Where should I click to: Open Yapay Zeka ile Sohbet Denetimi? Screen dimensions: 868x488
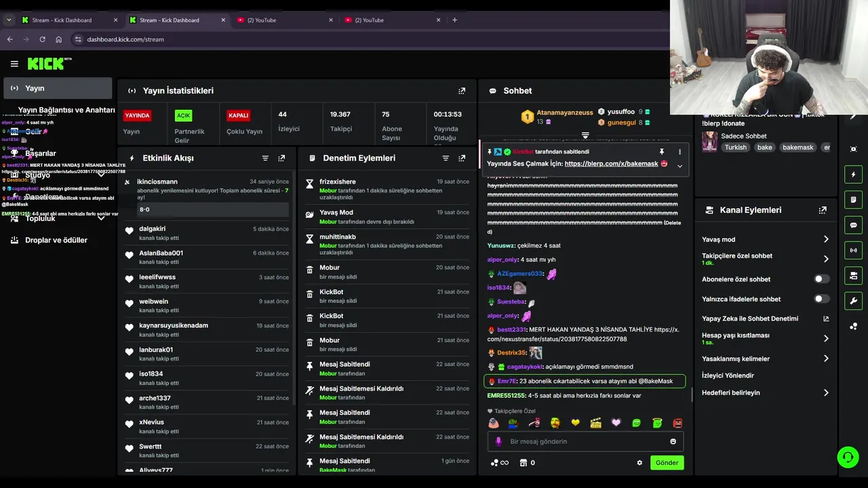click(x=765, y=319)
